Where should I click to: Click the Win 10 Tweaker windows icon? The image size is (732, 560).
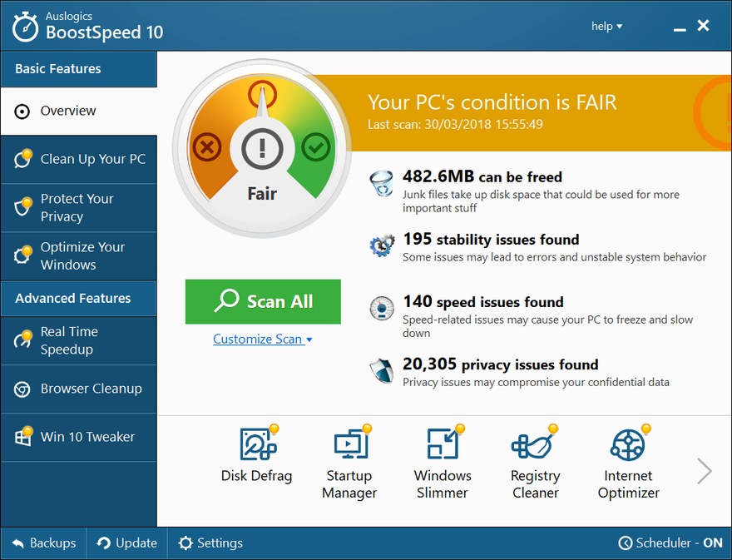coord(23,436)
